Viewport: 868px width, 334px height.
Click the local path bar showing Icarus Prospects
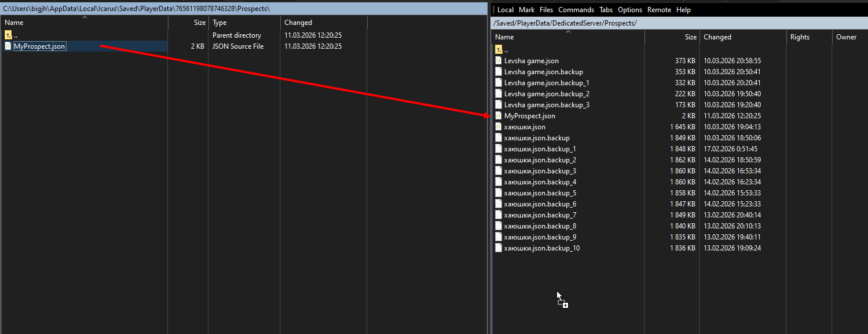pyautogui.click(x=136, y=9)
